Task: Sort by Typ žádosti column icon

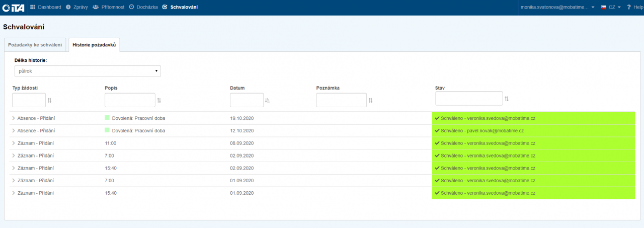Action: 49,101
